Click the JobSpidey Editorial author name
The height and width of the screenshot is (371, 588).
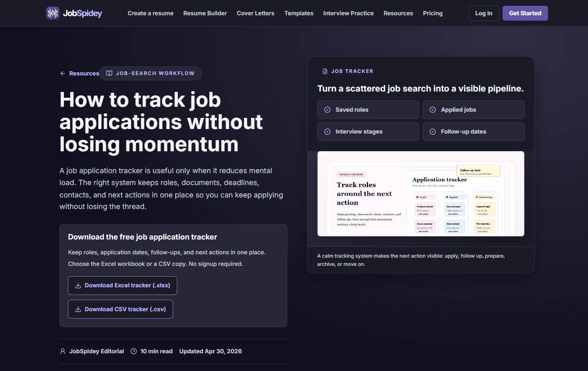97,351
